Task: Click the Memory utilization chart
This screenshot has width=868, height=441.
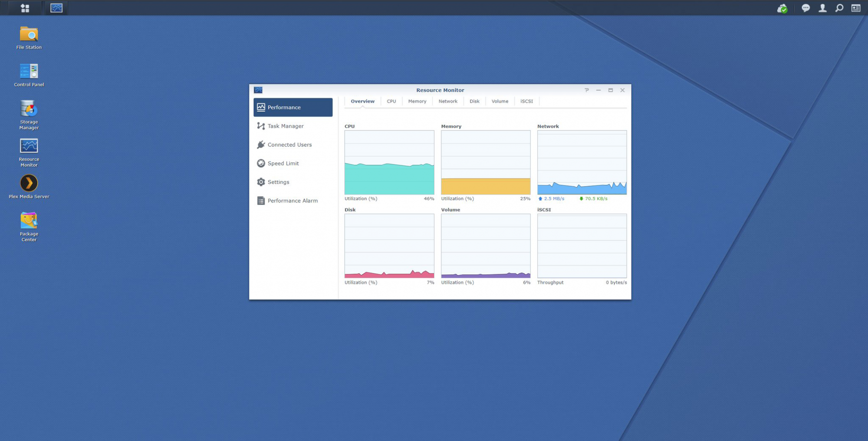Action: click(x=486, y=162)
